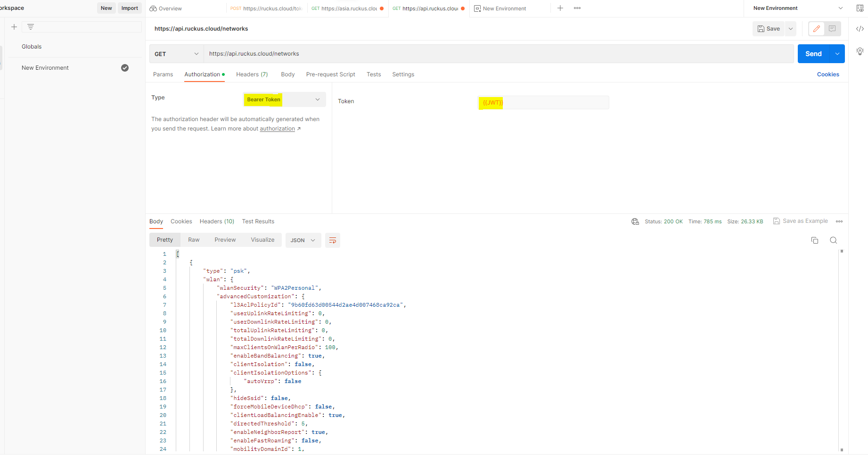The width and height of the screenshot is (868, 457).
Task: Open the Headers (7) request tab
Action: (x=252, y=74)
